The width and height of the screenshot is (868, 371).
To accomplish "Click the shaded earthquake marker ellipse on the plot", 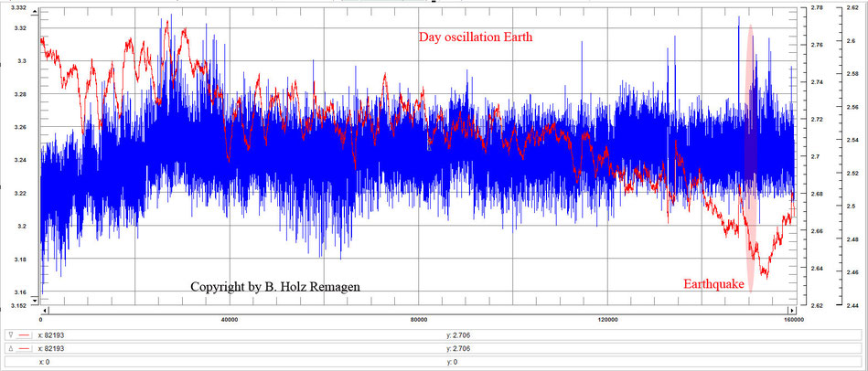I will 751,157.
